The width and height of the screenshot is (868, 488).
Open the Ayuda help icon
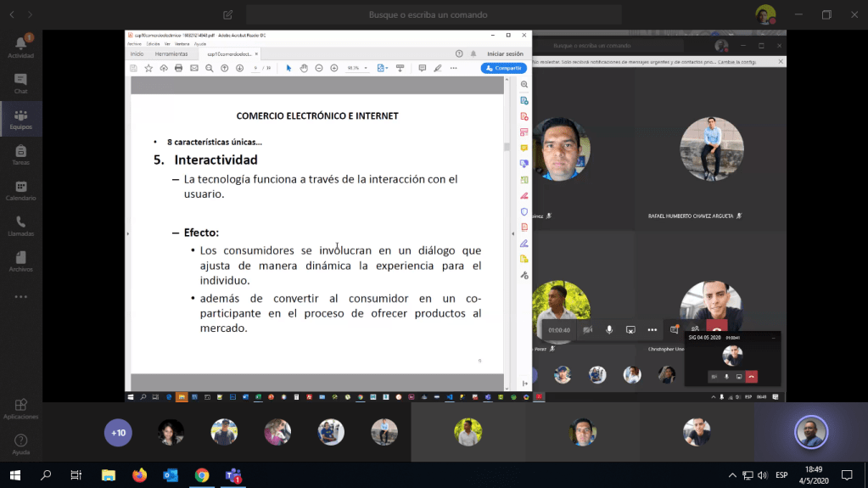[x=20, y=444]
